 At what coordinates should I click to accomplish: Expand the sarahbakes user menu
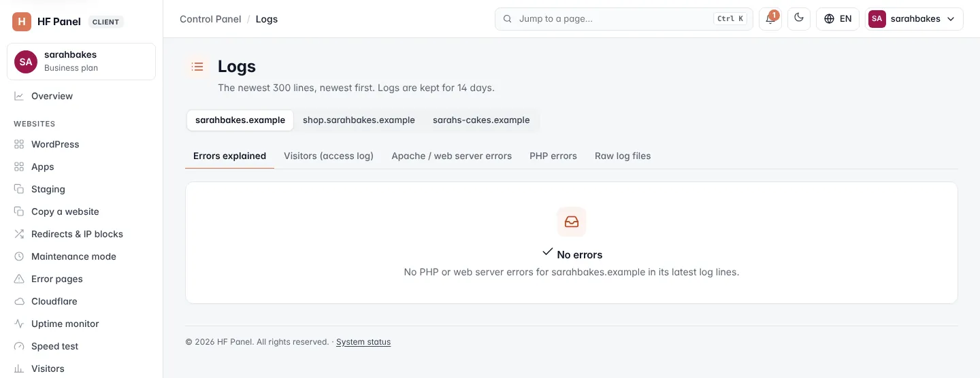[914, 19]
